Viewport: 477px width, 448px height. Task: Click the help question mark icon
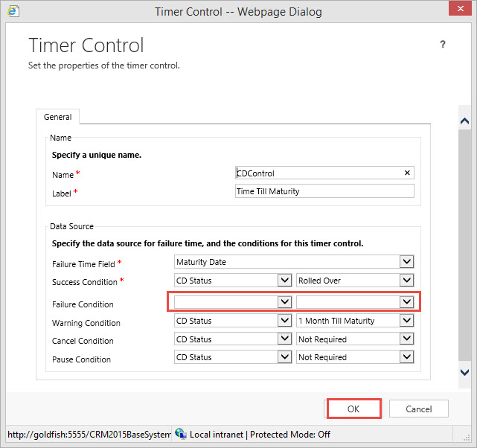click(443, 45)
